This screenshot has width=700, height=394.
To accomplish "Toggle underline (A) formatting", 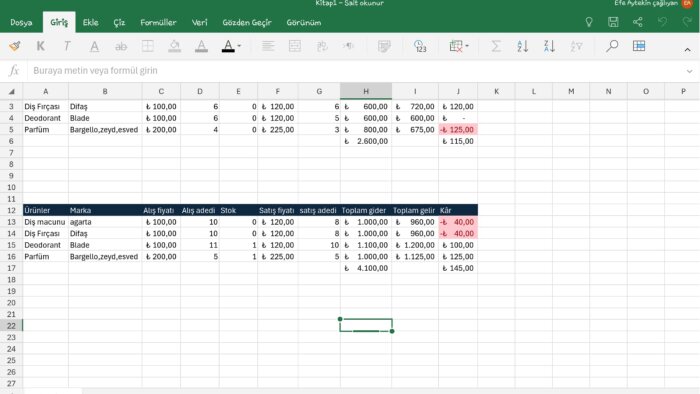I will click(94, 46).
